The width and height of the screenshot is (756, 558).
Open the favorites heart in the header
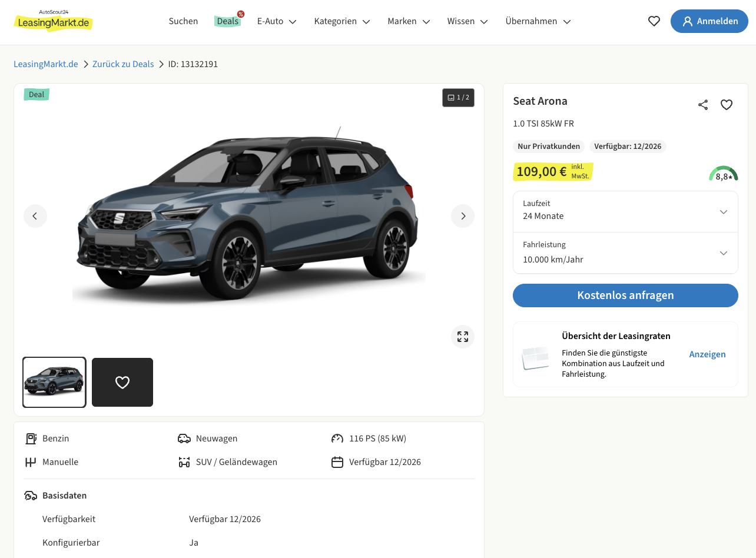pos(654,21)
